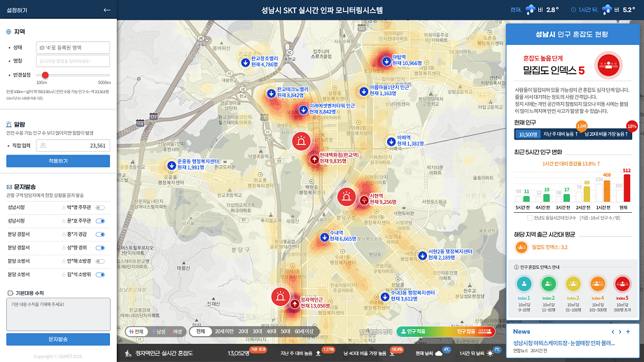Show next news item with right arrow

tap(619, 331)
